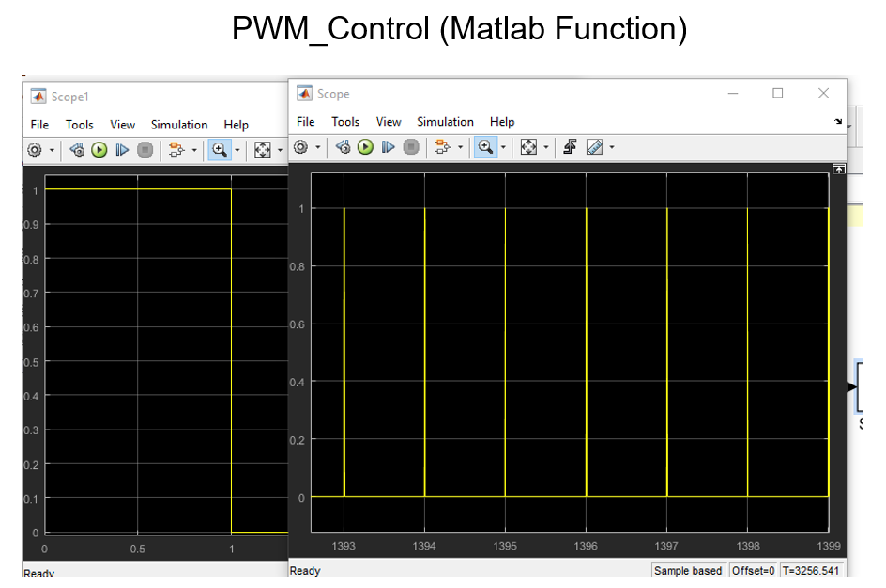Click Step Forward icon in Scope1 window
The image size is (886, 588).
pos(121,150)
